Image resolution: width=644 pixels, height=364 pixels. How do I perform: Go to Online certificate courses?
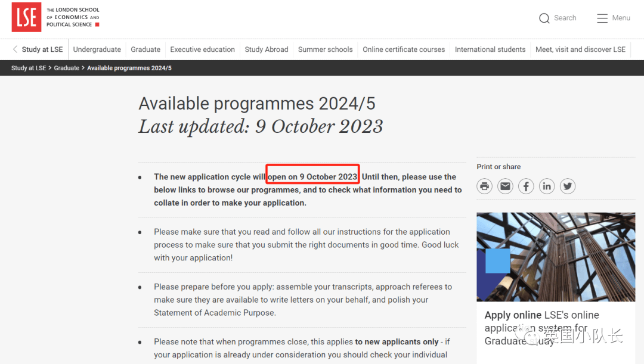404,49
